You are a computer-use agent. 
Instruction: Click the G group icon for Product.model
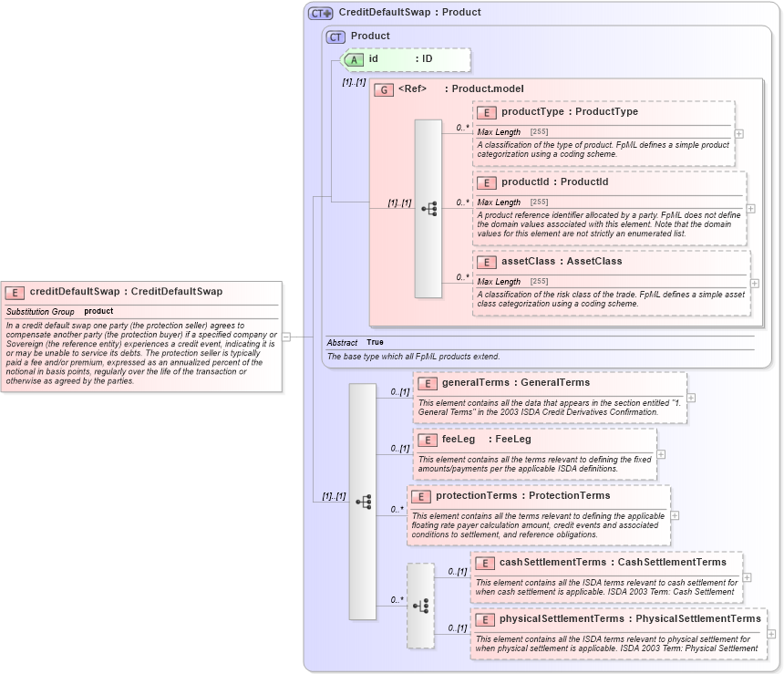[384, 90]
